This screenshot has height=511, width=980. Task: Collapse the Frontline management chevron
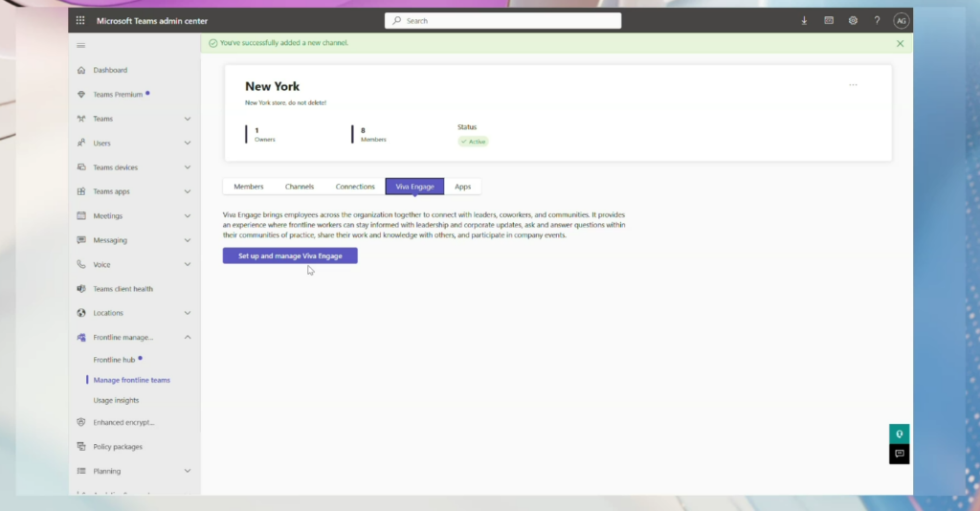tap(188, 338)
